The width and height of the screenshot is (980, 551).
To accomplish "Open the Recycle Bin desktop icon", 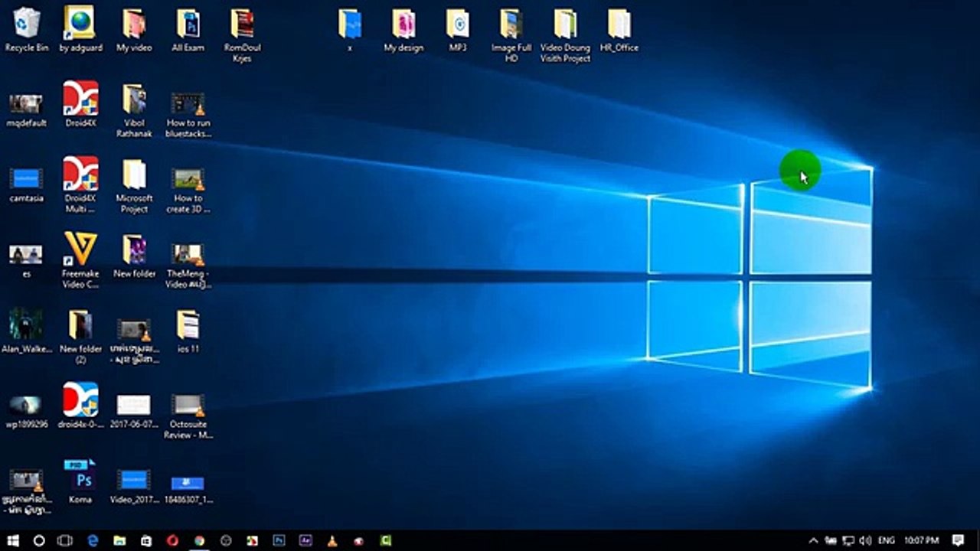I will click(27, 30).
